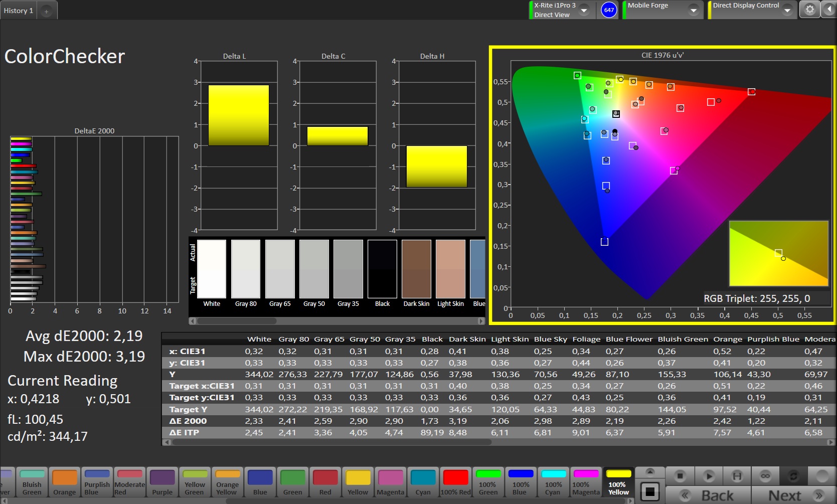Select the 100% Yellow color patch
This screenshot has height=504, width=837.
(618, 482)
